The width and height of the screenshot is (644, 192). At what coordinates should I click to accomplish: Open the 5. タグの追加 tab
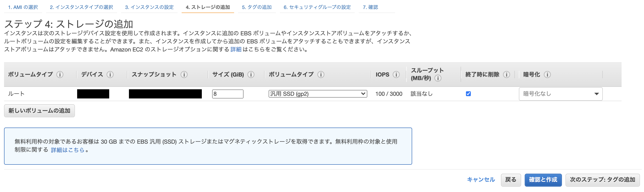(x=257, y=7)
